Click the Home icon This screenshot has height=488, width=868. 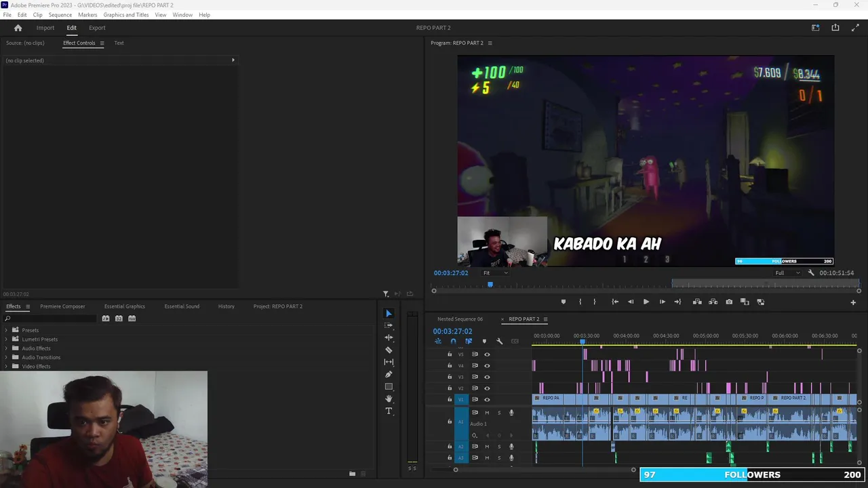(x=18, y=28)
